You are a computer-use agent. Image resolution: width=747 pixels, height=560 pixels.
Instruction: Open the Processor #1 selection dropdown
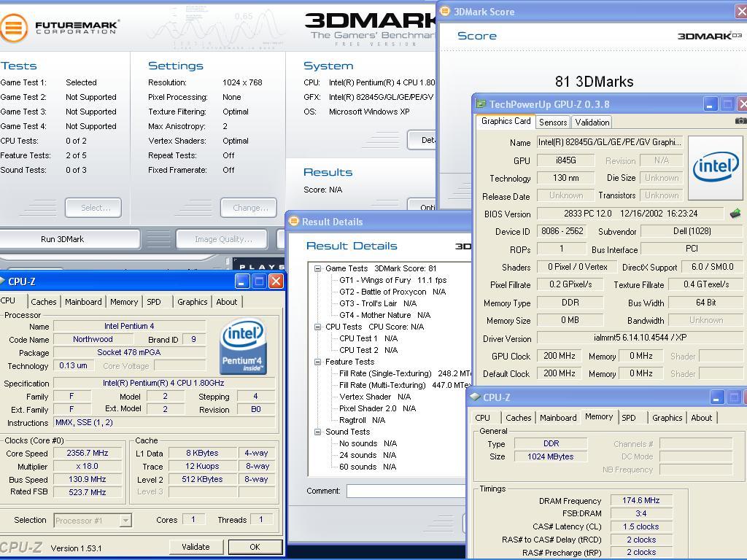pyautogui.click(x=125, y=521)
